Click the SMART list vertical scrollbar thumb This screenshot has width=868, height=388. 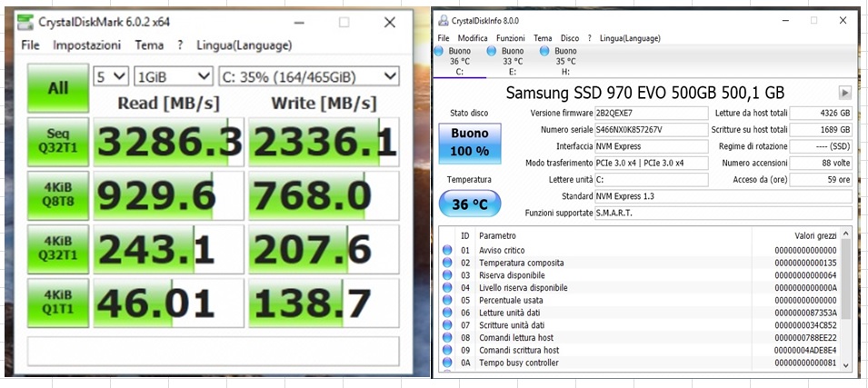845,279
